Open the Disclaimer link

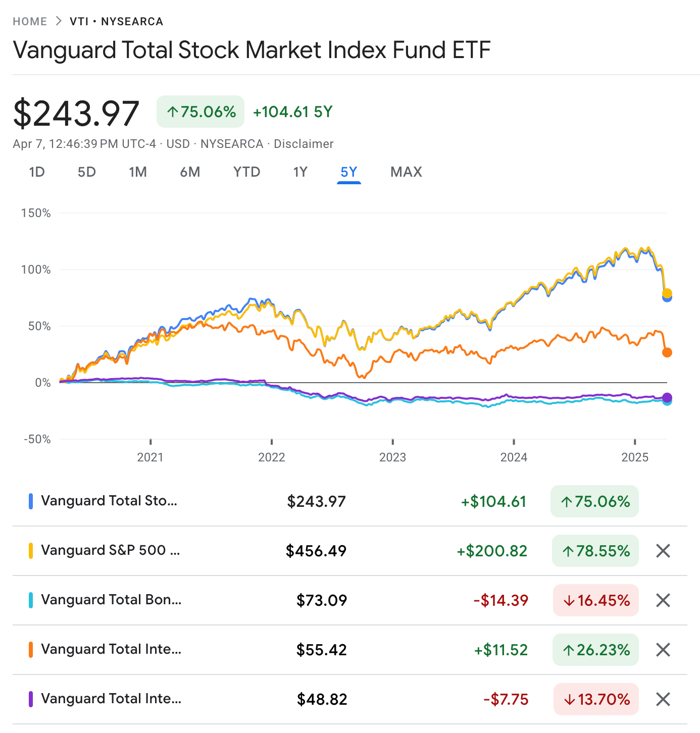(304, 144)
